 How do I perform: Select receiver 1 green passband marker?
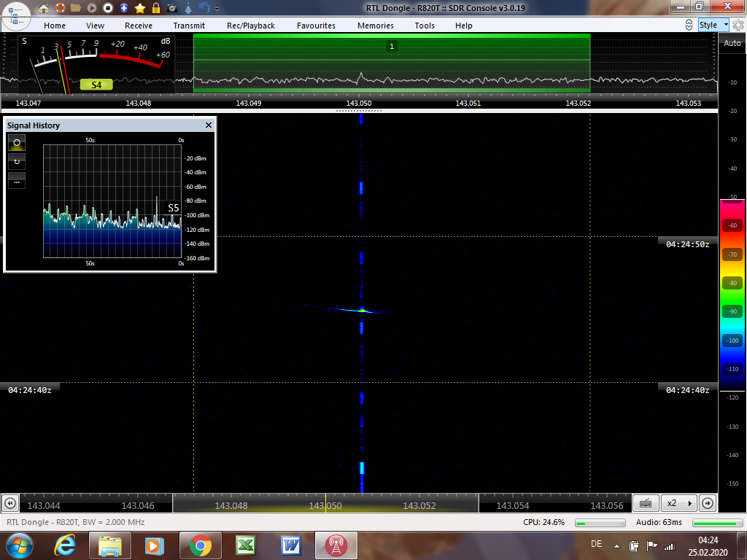tap(392, 46)
